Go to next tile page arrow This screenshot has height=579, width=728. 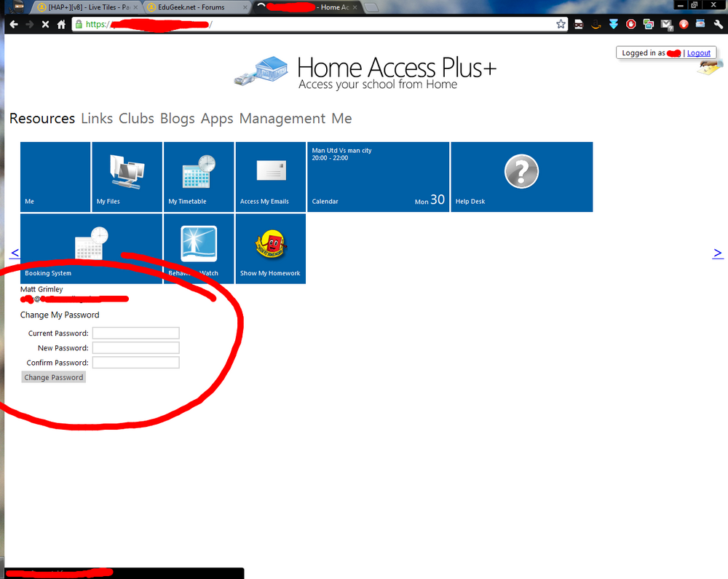pyautogui.click(x=718, y=253)
